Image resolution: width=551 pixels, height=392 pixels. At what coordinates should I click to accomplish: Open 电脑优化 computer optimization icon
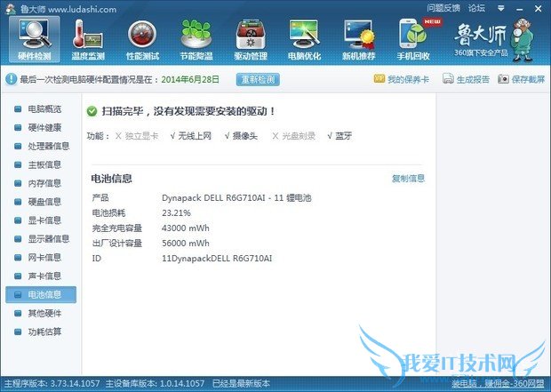point(304,39)
